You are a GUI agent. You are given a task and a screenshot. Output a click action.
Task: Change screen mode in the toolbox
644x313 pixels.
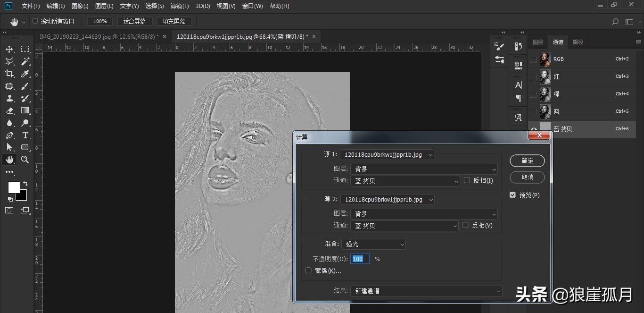click(25, 210)
